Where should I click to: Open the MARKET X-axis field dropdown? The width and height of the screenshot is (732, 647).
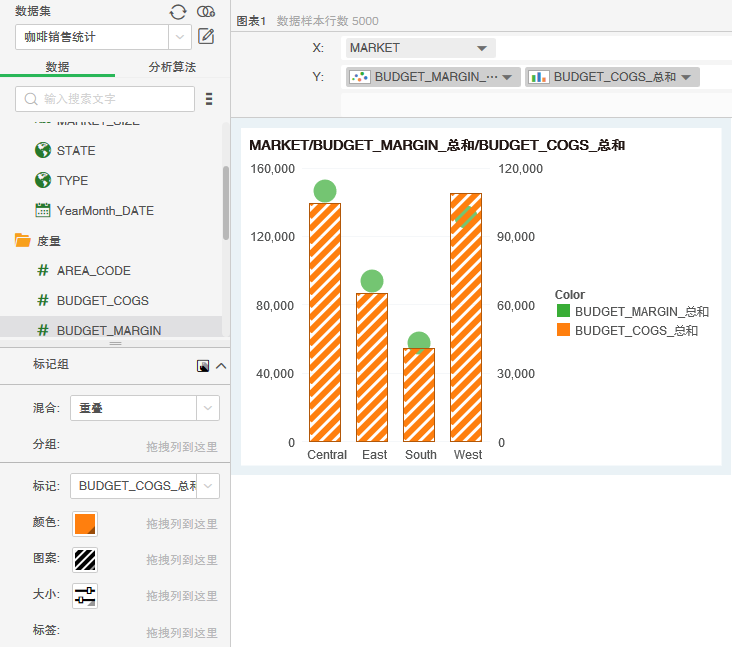point(482,48)
